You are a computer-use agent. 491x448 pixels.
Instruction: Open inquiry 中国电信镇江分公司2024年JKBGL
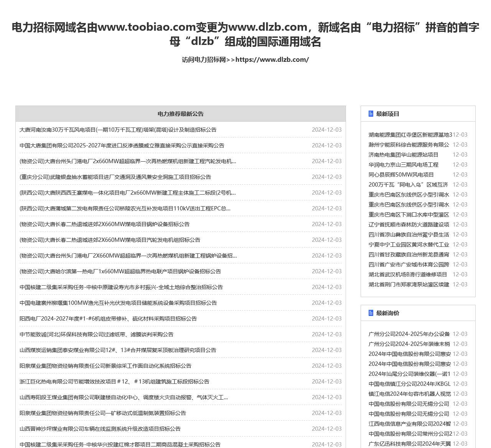(x=410, y=384)
